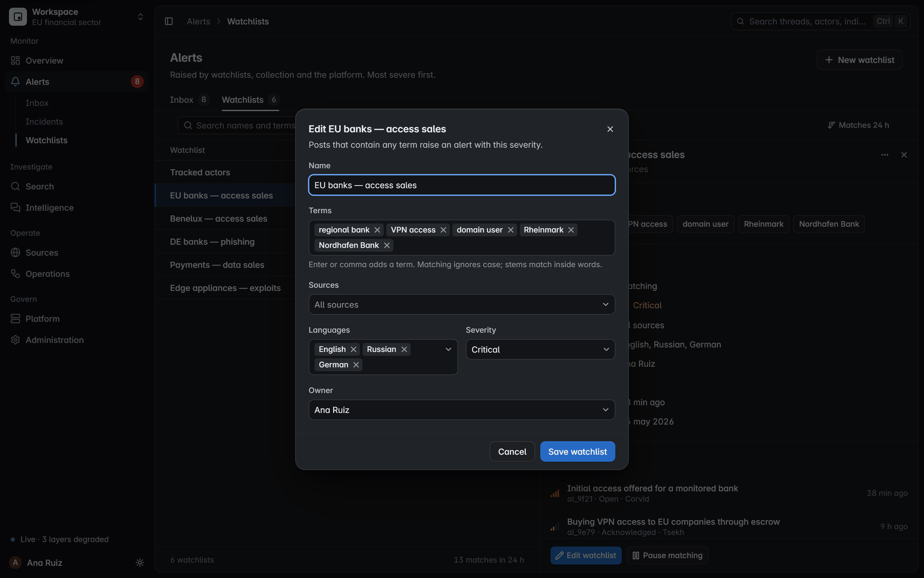Close the Edit watchlist dialog

610,129
